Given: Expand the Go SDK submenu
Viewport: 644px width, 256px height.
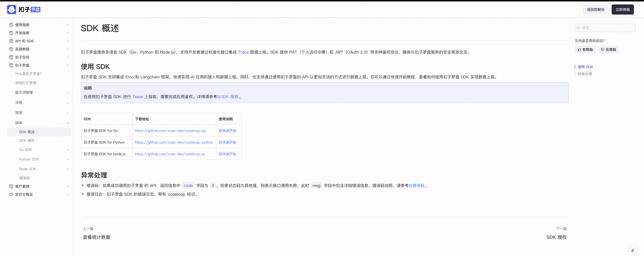Looking at the screenshot, I should pyautogui.click(x=67, y=150).
